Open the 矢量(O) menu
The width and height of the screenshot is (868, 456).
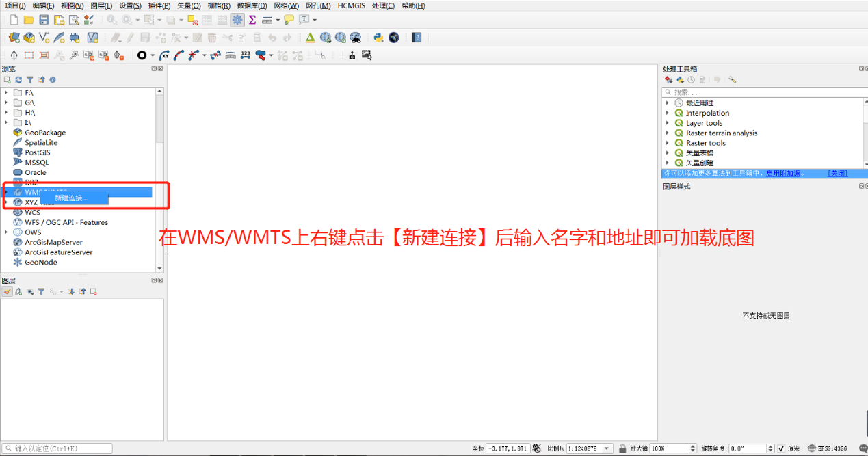pos(189,5)
